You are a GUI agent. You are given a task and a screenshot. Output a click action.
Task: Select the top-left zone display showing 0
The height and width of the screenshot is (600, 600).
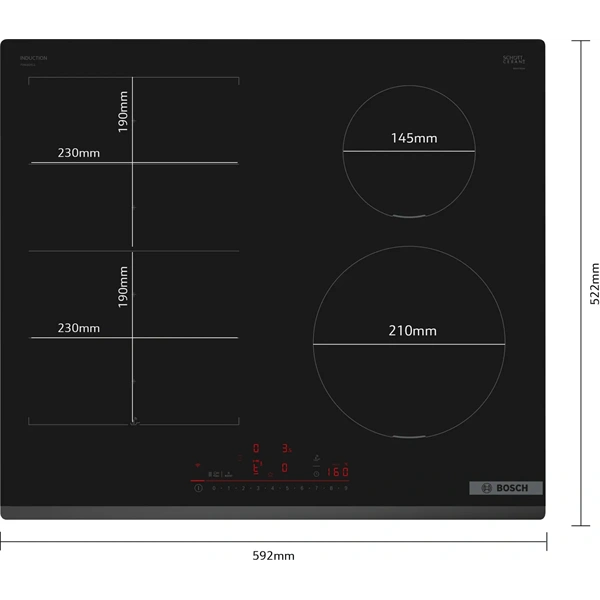[256, 449]
